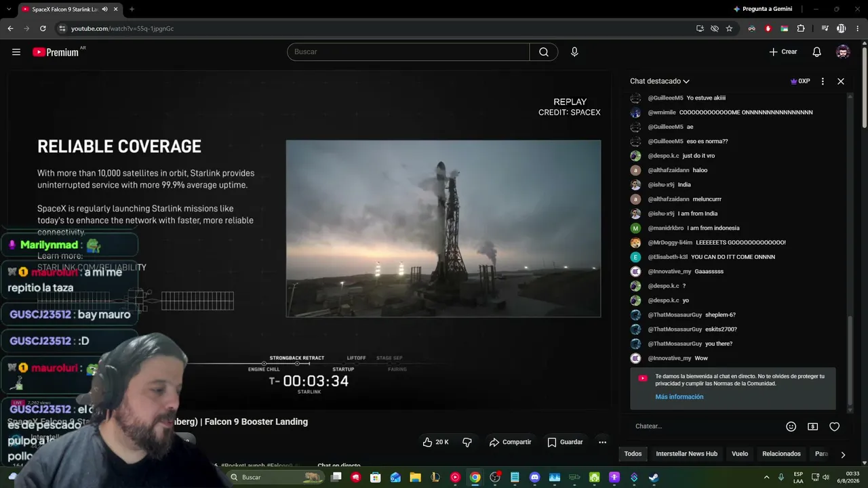Click the Crear button
Viewport: 868px width, 488px height.
pyautogui.click(x=783, y=52)
